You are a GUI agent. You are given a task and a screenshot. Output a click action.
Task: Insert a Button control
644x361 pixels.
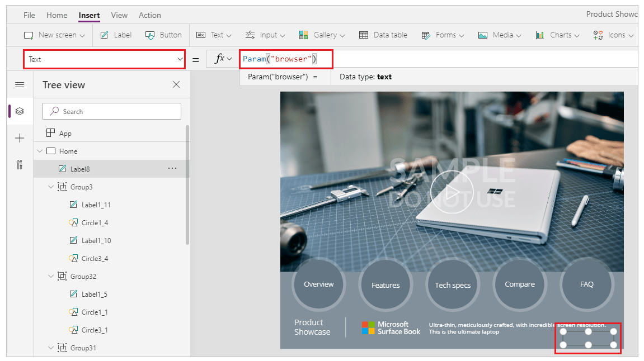163,35
